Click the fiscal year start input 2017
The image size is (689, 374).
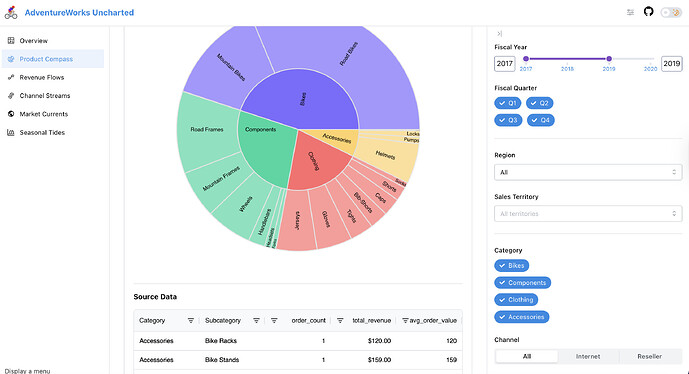click(504, 64)
